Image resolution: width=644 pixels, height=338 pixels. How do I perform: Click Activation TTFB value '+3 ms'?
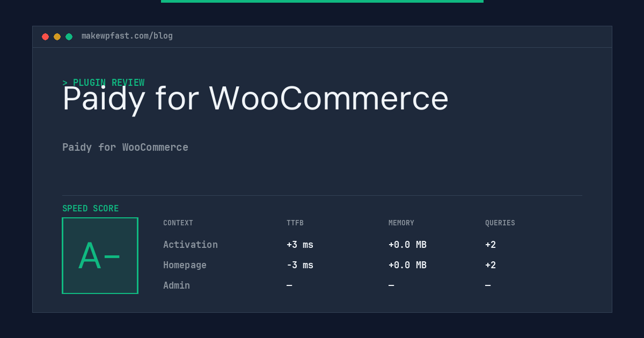click(x=300, y=245)
